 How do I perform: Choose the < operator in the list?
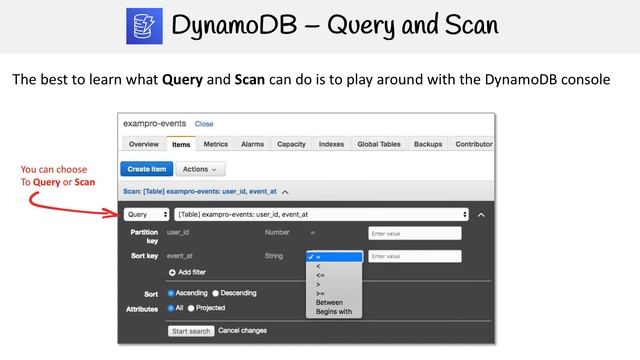coord(334,266)
